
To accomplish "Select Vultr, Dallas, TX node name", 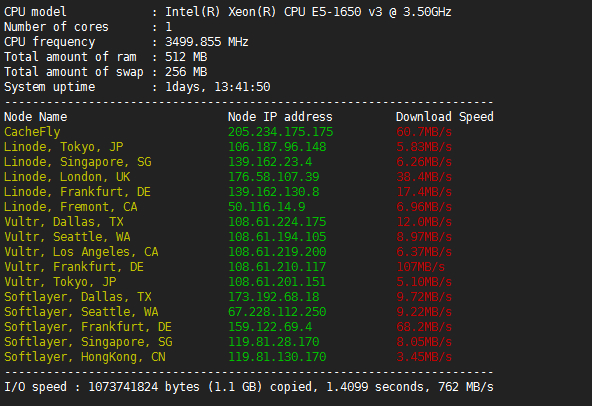I will pyautogui.click(x=64, y=222).
